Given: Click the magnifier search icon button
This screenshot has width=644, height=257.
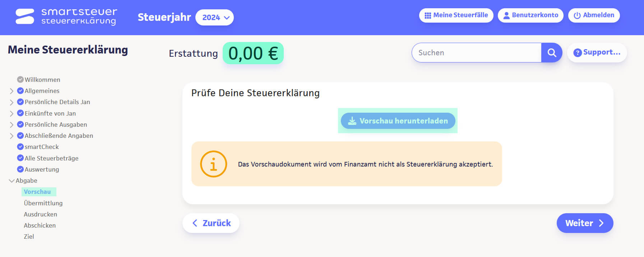Looking at the screenshot, I should [x=552, y=53].
